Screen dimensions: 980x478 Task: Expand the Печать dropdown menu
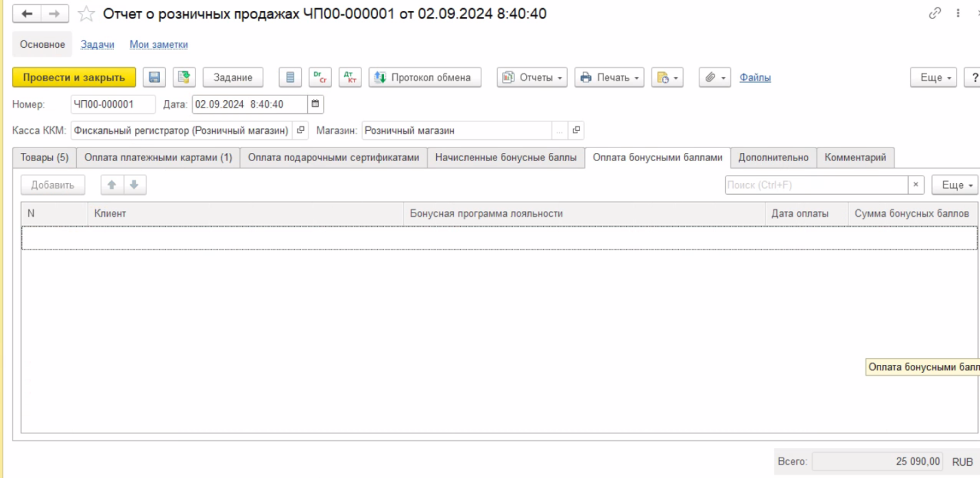pos(609,77)
